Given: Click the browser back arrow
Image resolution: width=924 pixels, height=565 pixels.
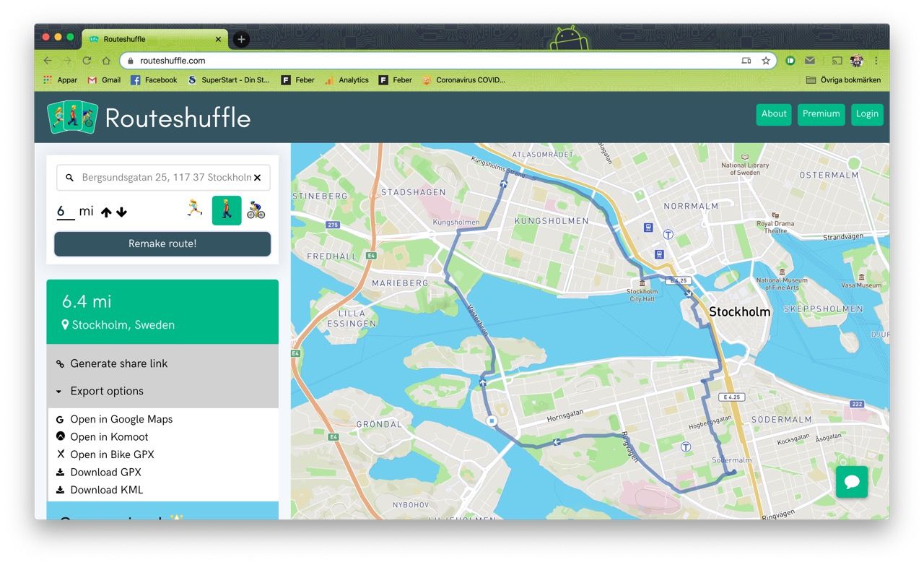Looking at the screenshot, I should pos(48,61).
